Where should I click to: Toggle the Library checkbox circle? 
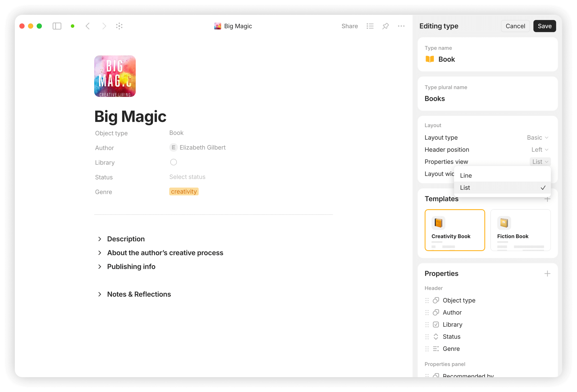tap(173, 162)
